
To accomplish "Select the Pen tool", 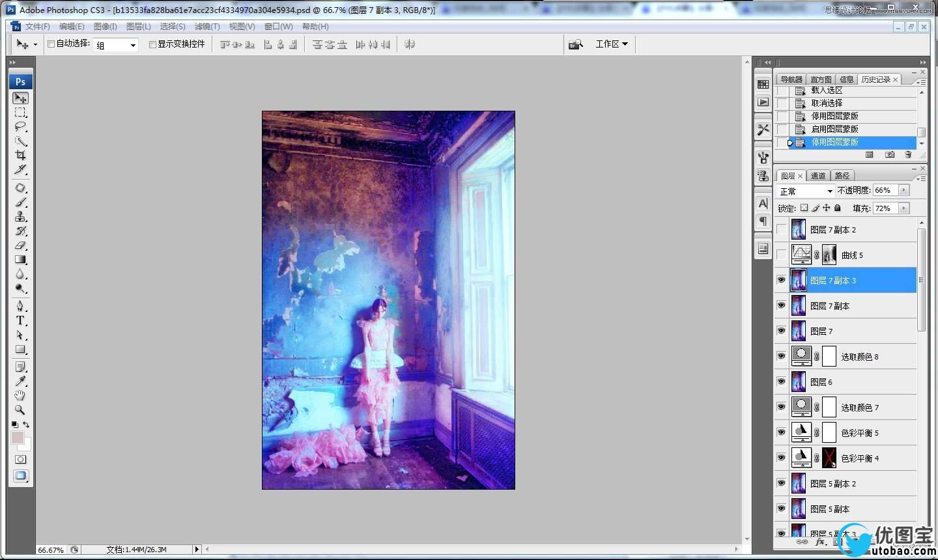I will pyautogui.click(x=21, y=306).
